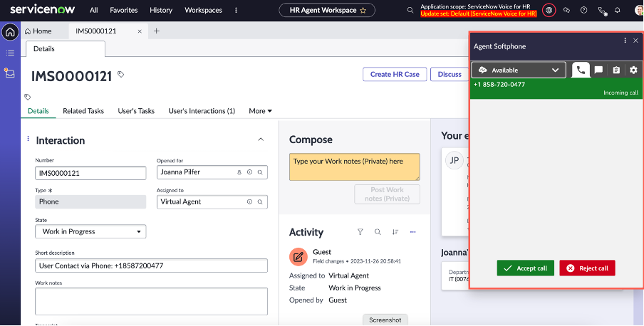
Task: Click the HR Agent Workspace pill
Action: coord(327,10)
